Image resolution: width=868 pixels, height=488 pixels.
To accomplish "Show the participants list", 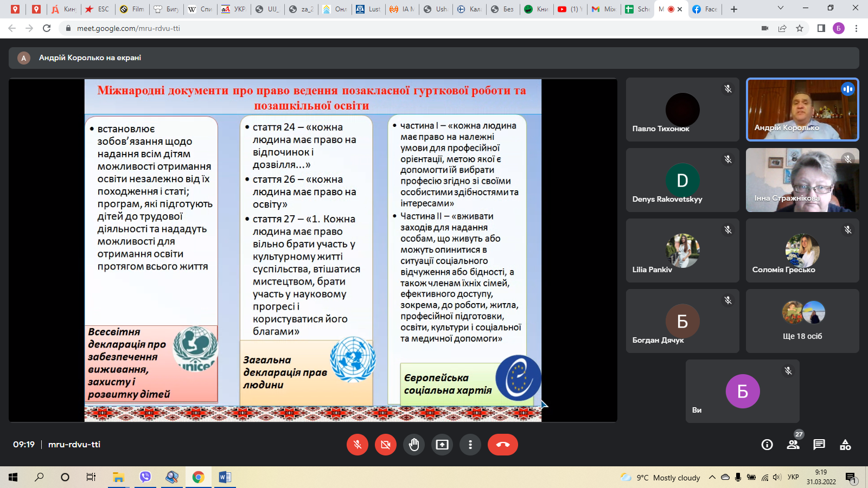I will [793, 445].
